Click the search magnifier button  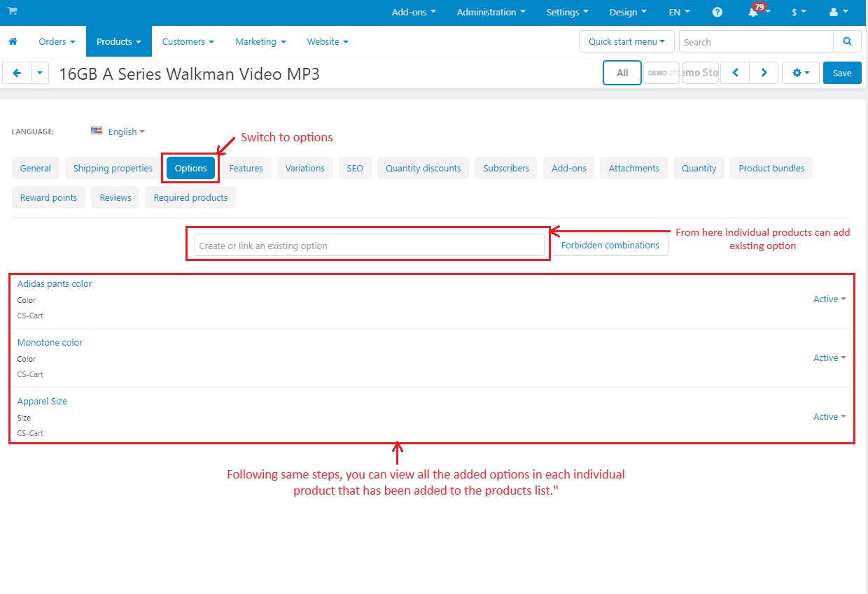coord(847,41)
